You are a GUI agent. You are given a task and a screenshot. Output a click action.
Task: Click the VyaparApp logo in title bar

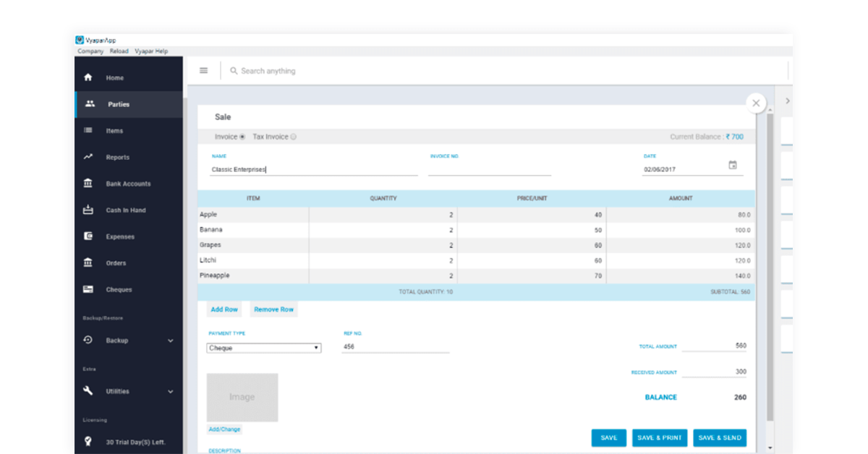click(80, 40)
